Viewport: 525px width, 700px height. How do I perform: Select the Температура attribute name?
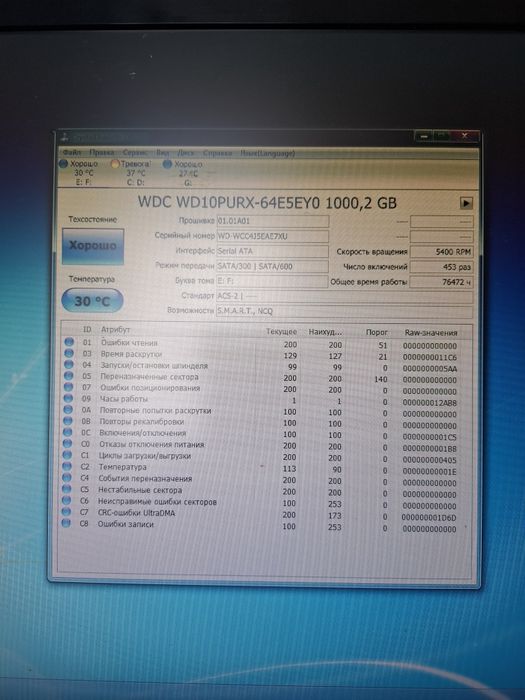(122, 467)
